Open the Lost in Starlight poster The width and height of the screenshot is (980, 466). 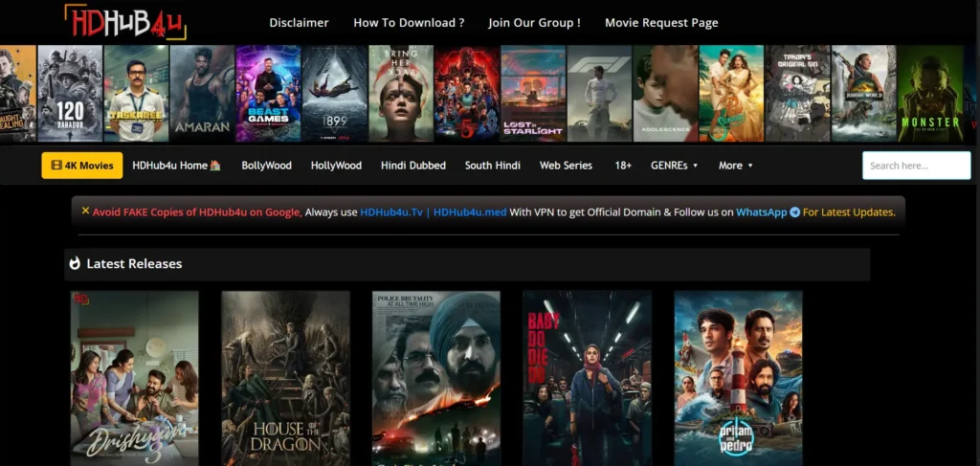(x=533, y=93)
